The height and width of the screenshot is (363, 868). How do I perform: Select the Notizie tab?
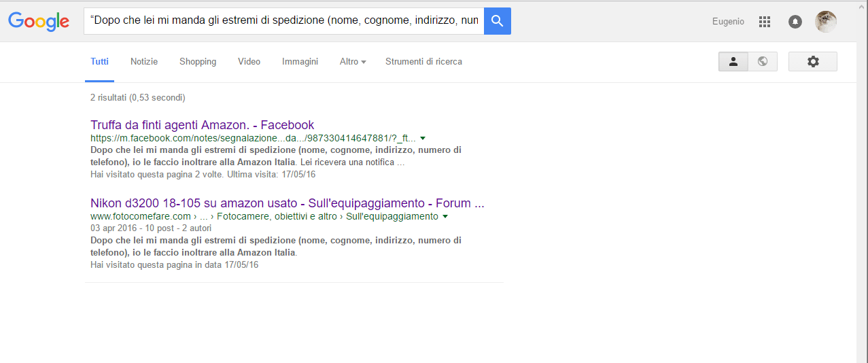tap(144, 62)
